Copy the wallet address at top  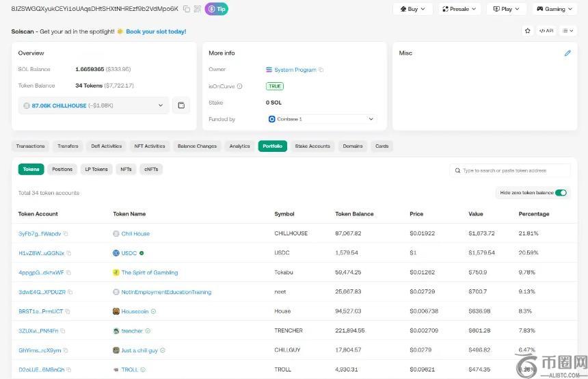pos(186,9)
